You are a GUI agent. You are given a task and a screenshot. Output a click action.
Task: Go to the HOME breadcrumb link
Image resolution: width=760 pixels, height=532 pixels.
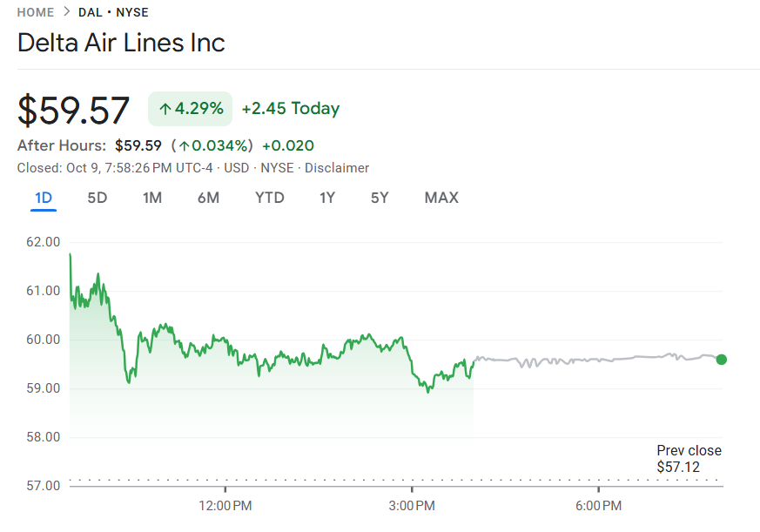point(36,12)
